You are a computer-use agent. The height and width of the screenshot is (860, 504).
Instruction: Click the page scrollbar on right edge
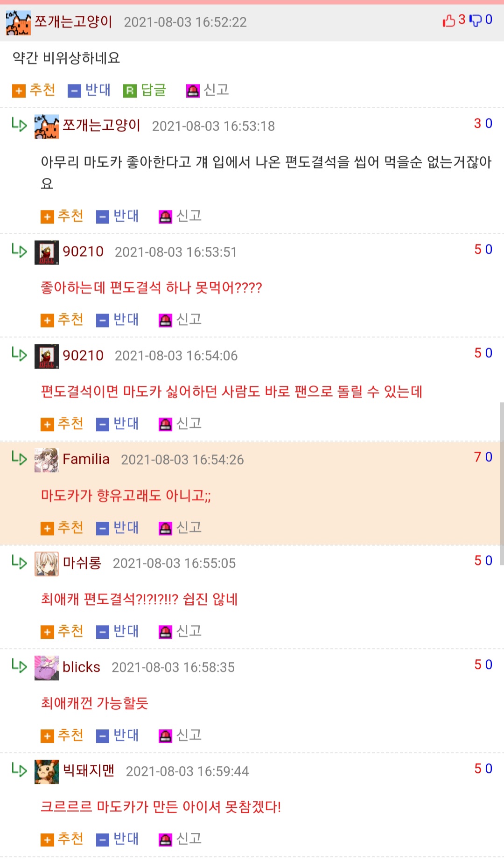point(502,483)
